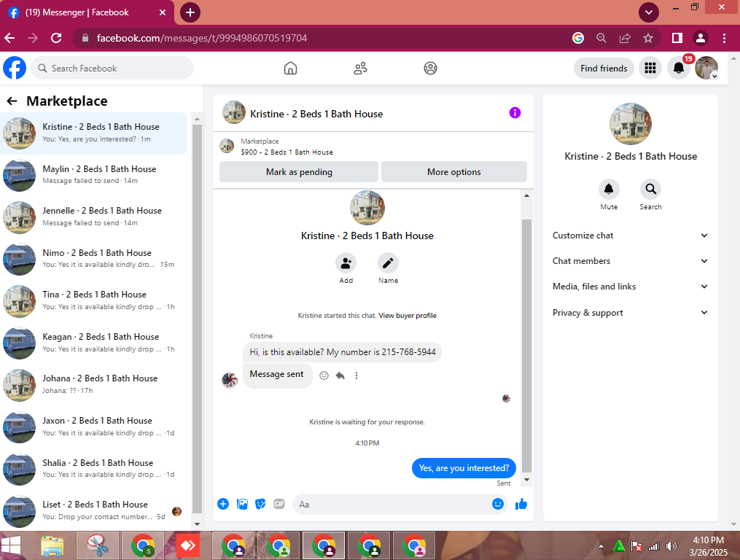Bookmark this page star icon
This screenshot has width=740, height=560.
[x=648, y=38]
